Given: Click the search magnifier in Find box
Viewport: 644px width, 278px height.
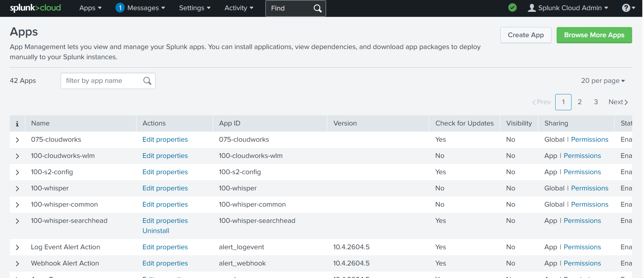Looking at the screenshot, I should 317,8.
